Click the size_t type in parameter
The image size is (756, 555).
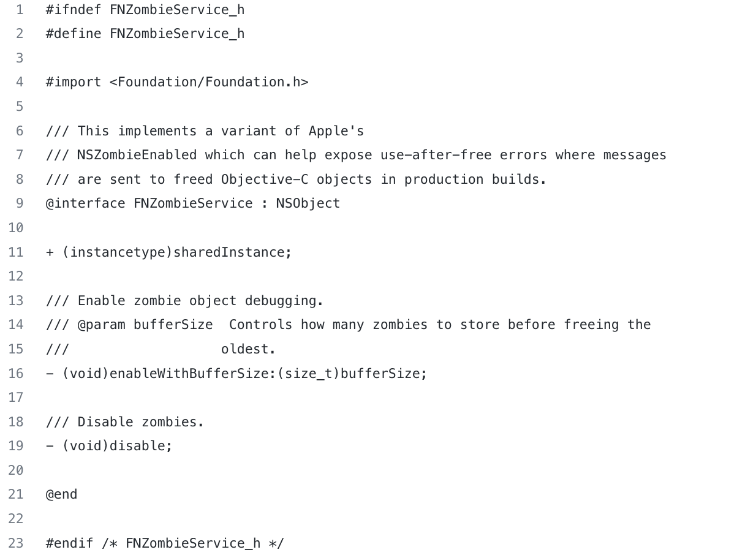click(x=309, y=374)
